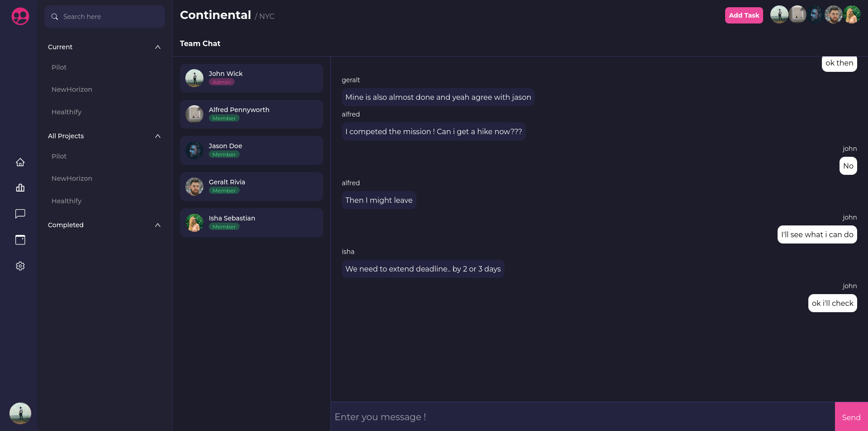Collapse the Completed section chevron

click(158, 225)
